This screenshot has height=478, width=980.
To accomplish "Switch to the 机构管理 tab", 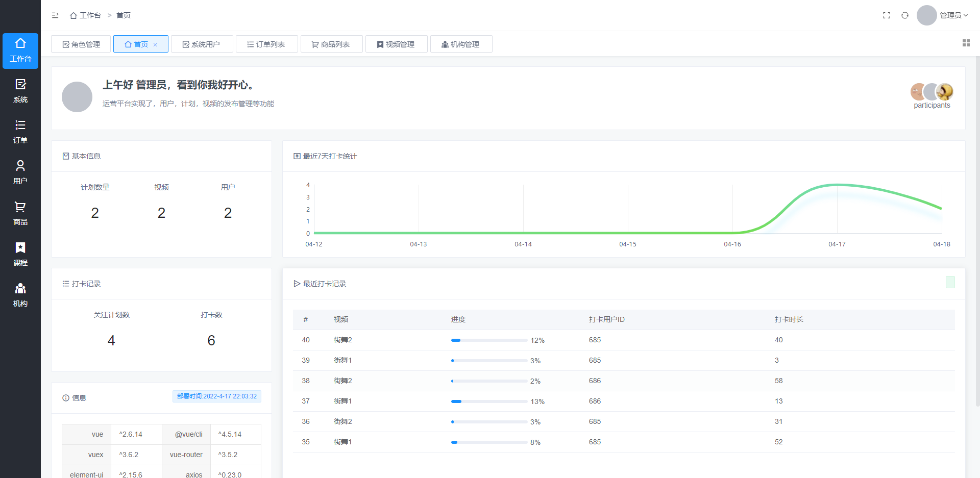I will point(461,44).
